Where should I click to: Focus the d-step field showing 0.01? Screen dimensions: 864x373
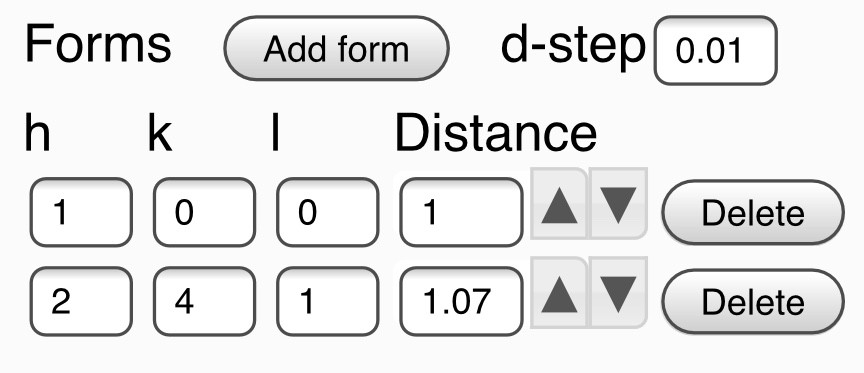point(715,50)
